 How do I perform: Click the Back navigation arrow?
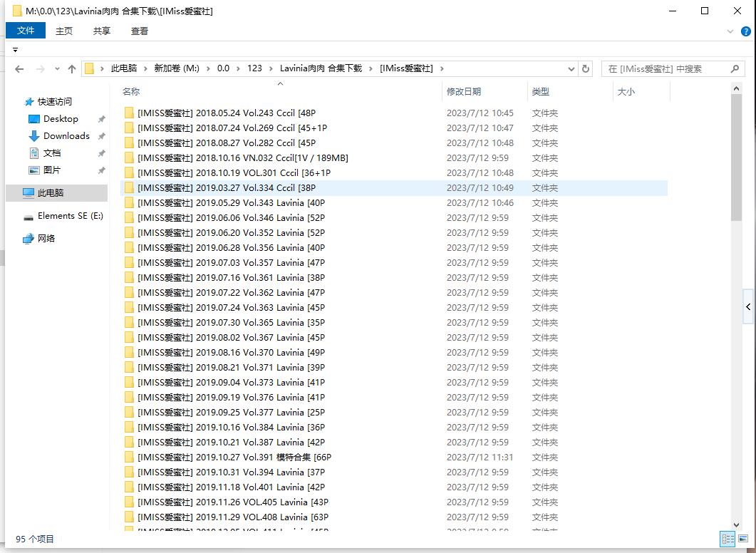click(19, 69)
